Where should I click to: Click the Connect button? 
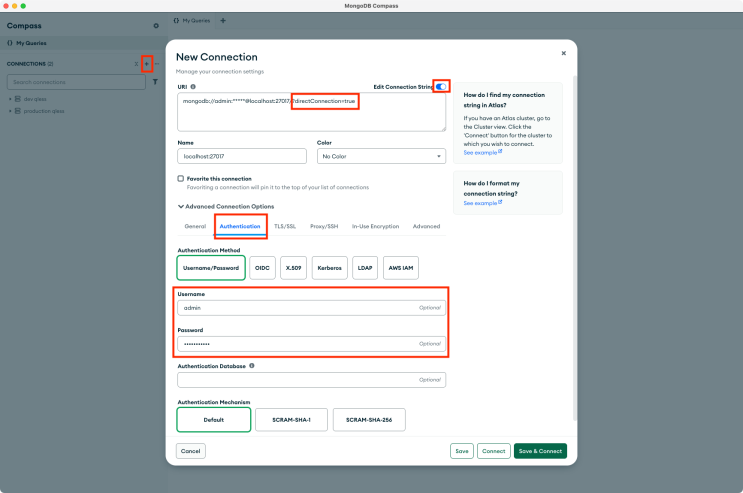pos(493,451)
